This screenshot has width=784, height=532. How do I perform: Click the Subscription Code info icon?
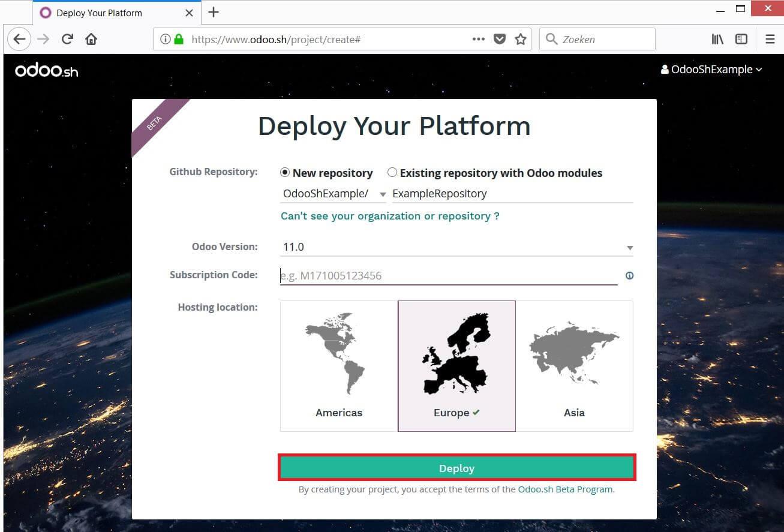[x=629, y=276]
